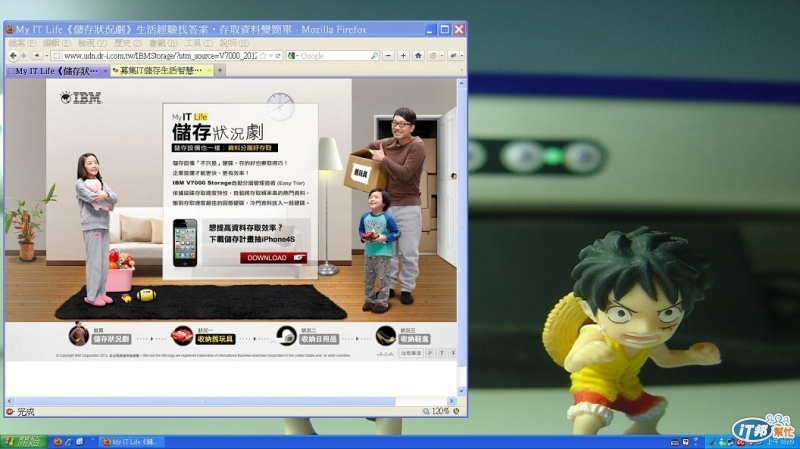Click the Google search input field

click(335, 56)
